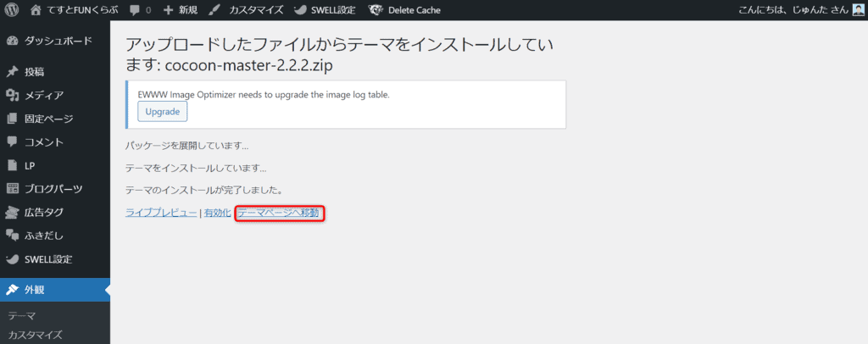Select ブログパーツ in the sidebar
The height and width of the screenshot is (344, 868).
click(x=55, y=189)
